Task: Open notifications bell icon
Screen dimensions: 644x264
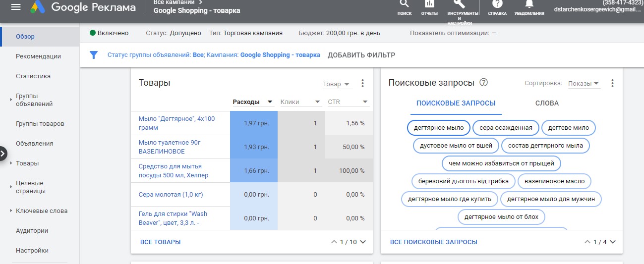Action: pos(529,4)
